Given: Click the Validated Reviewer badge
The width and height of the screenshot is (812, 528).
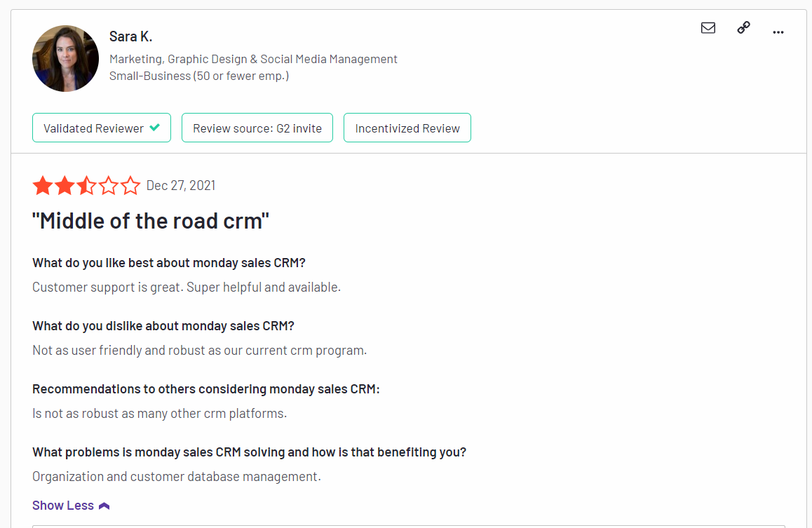Looking at the screenshot, I should 102,128.
